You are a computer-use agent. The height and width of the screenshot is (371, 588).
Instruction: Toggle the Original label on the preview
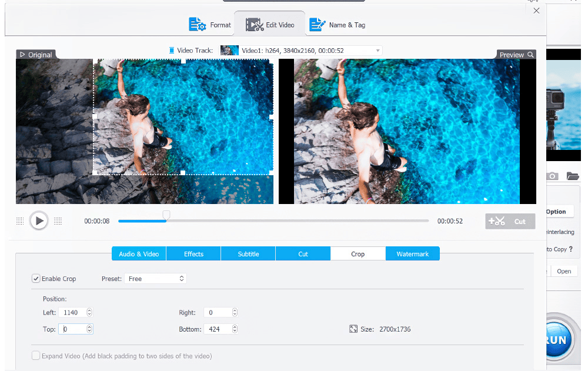tap(35, 54)
